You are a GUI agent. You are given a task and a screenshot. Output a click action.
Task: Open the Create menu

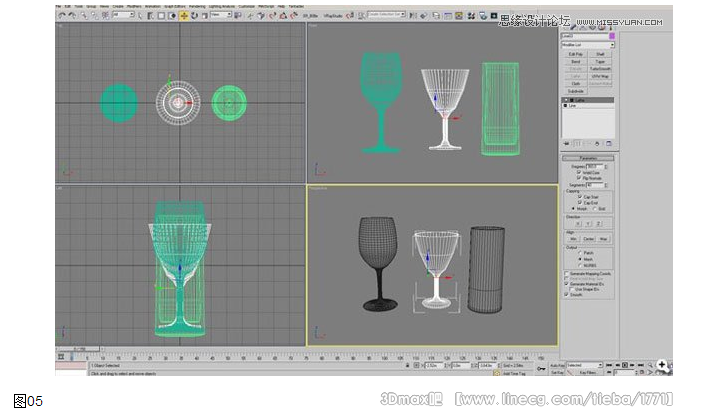click(118, 7)
